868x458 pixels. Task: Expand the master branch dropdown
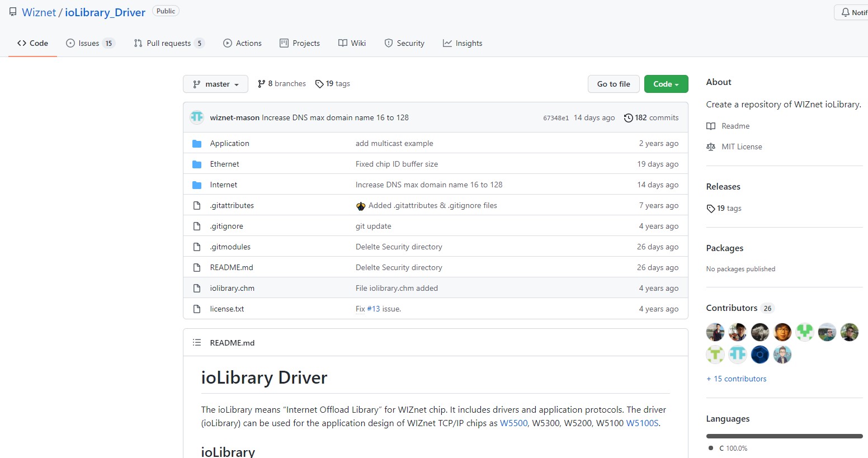(215, 84)
